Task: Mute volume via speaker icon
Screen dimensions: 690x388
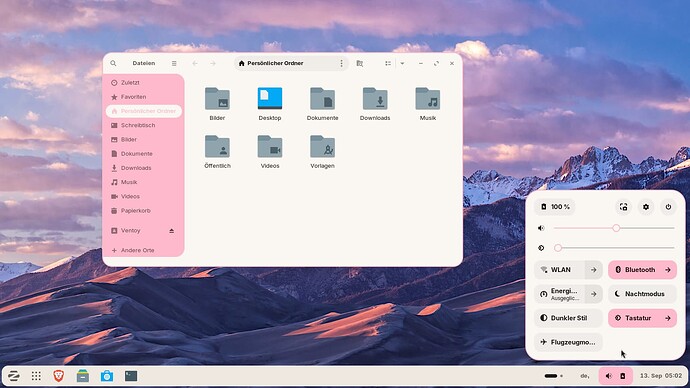Action: (541, 228)
